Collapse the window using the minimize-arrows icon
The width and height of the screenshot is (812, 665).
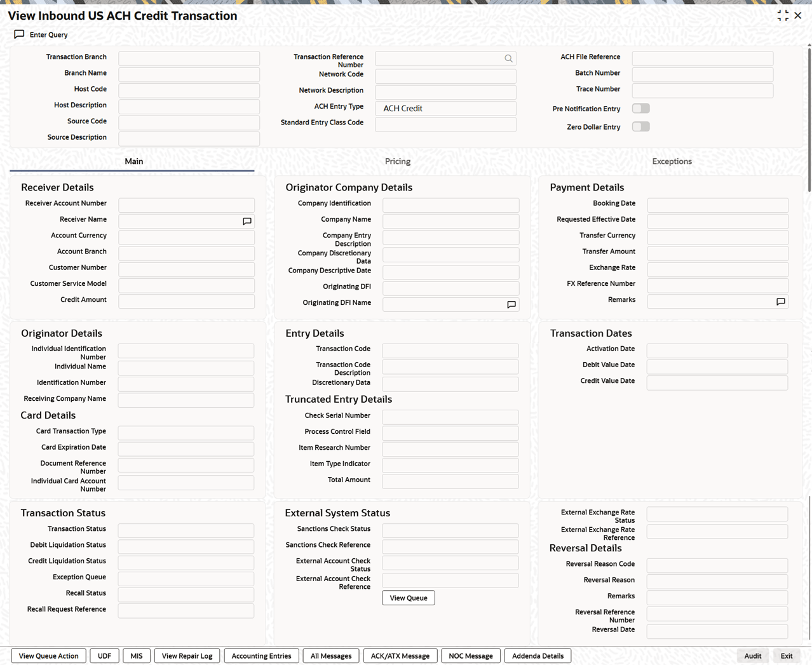tap(783, 16)
